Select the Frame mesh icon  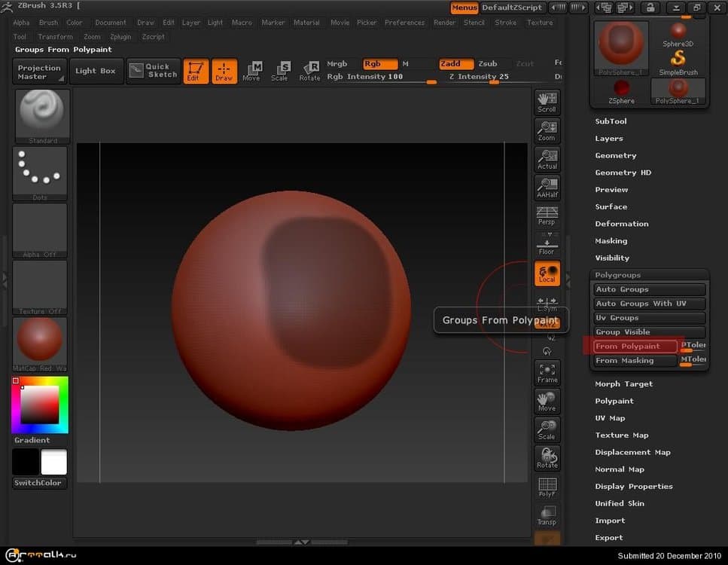tap(547, 372)
